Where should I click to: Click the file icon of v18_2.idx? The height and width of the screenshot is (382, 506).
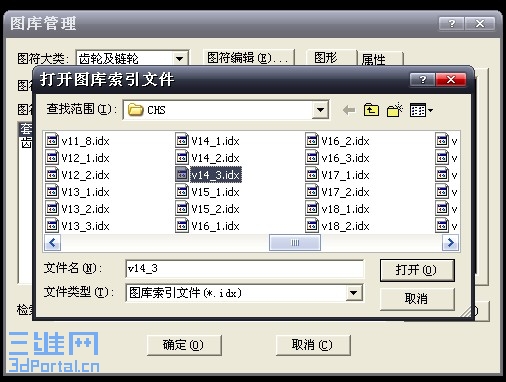(312, 225)
